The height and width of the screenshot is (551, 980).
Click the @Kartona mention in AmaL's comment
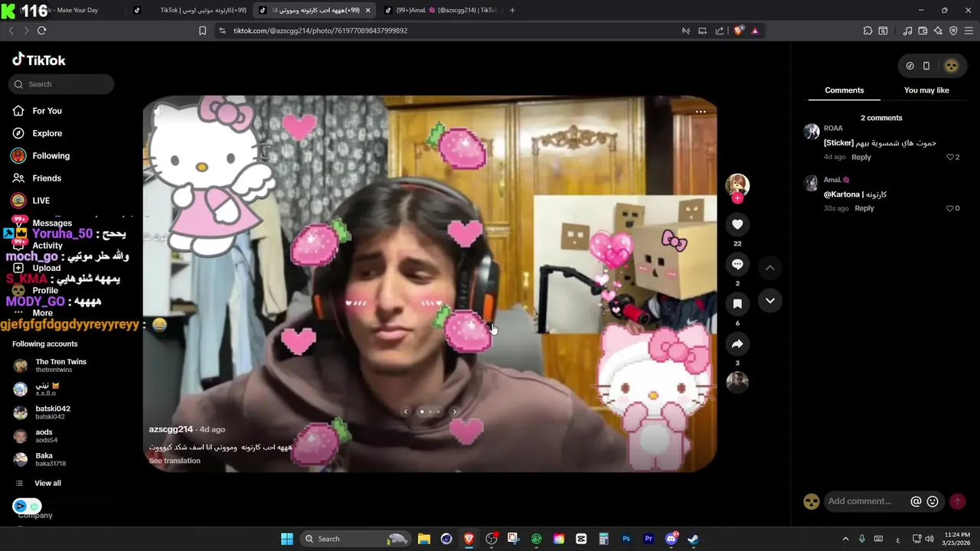[x=841, y=194]
